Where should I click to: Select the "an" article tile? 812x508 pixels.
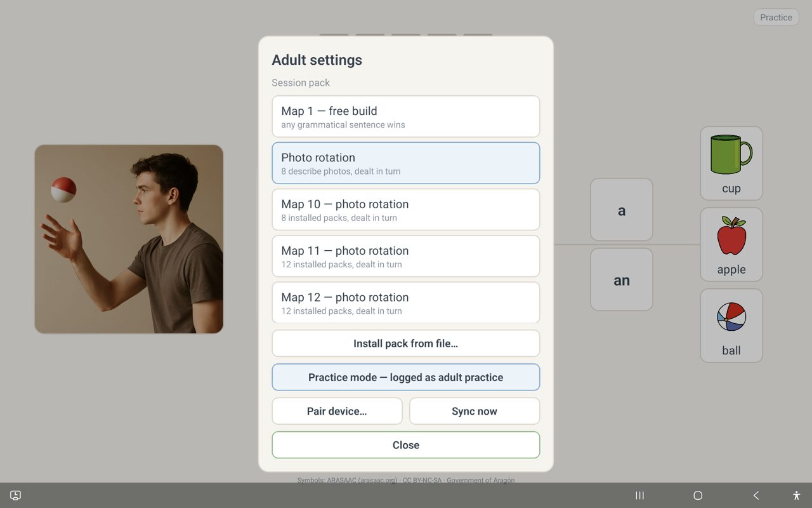pyautogui.click(x=622, y=279)
